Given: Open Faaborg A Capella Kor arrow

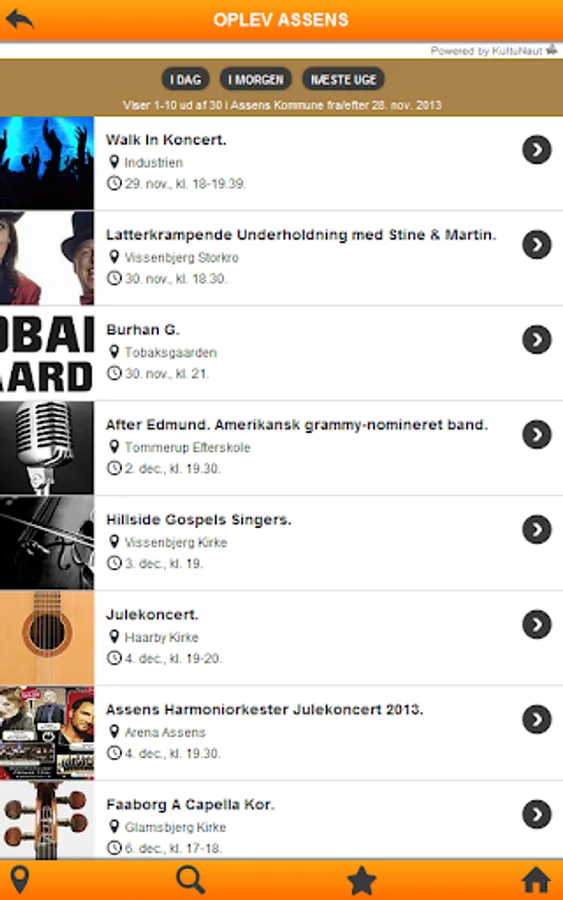Looking at the screenshot, I should point(537,814).
